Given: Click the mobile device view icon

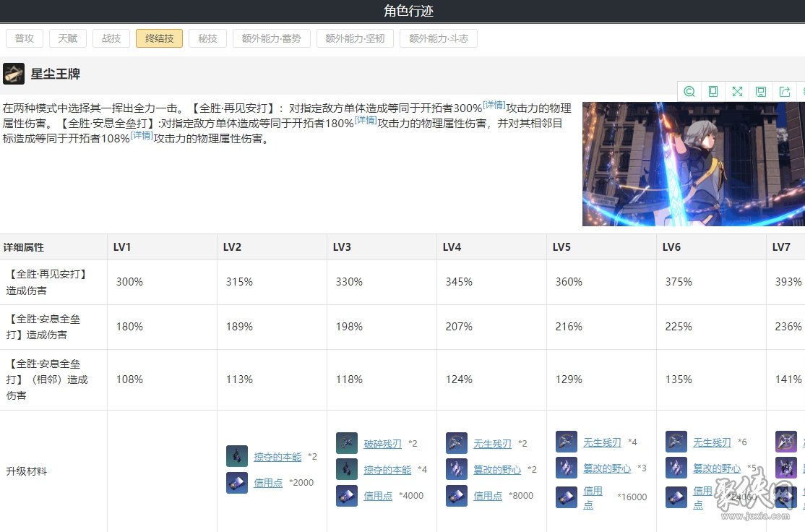Looking at the screenshot, I should (x=713, y=91).
